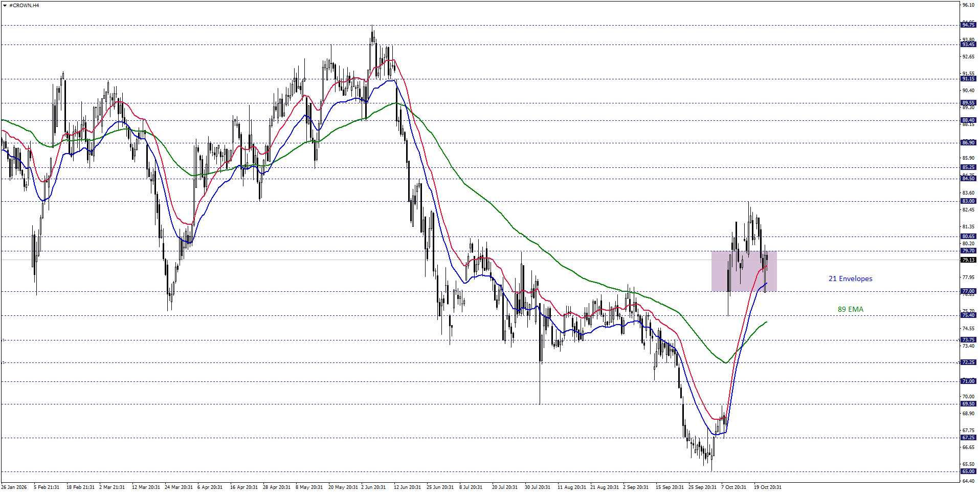Click the 91.15 price level label

click(x=968, y=79)
